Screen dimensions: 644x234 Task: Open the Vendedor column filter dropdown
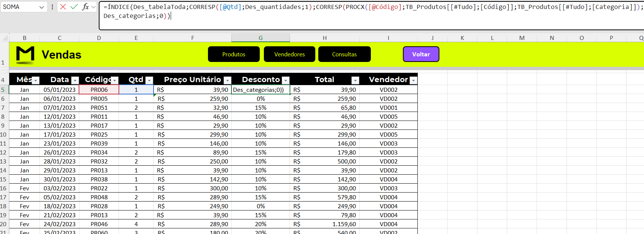[413, 80]
